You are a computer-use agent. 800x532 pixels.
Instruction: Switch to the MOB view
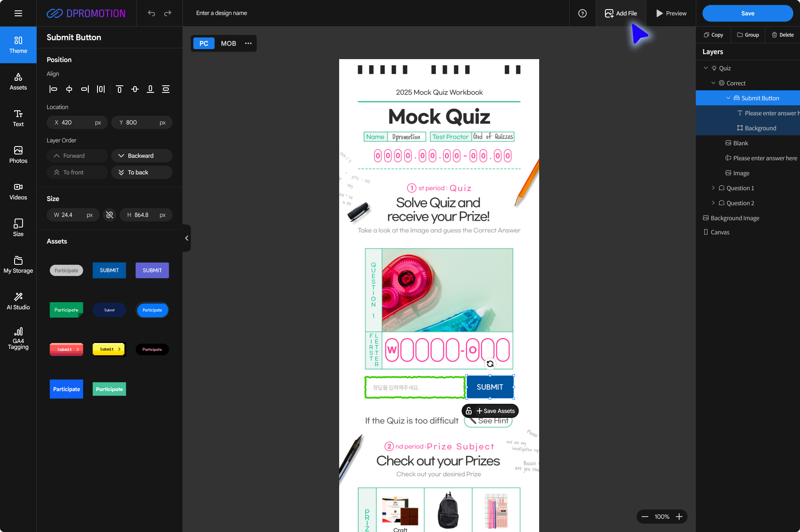(228, 43)
